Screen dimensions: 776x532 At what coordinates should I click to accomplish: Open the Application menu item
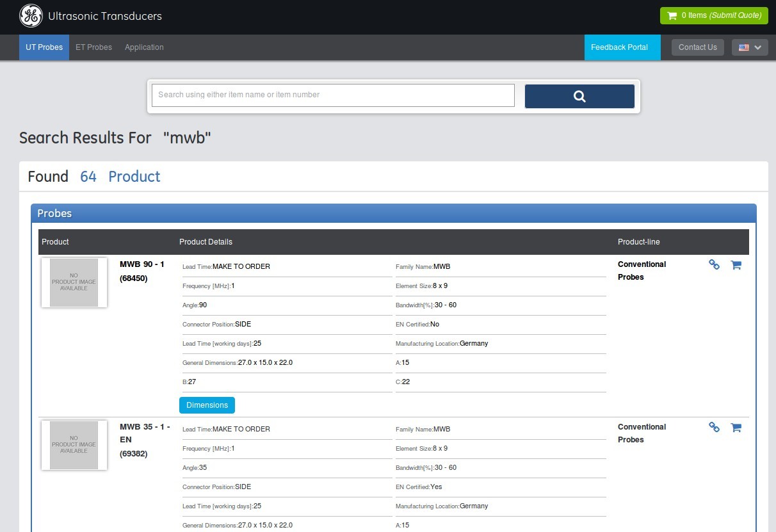[144, 47]
